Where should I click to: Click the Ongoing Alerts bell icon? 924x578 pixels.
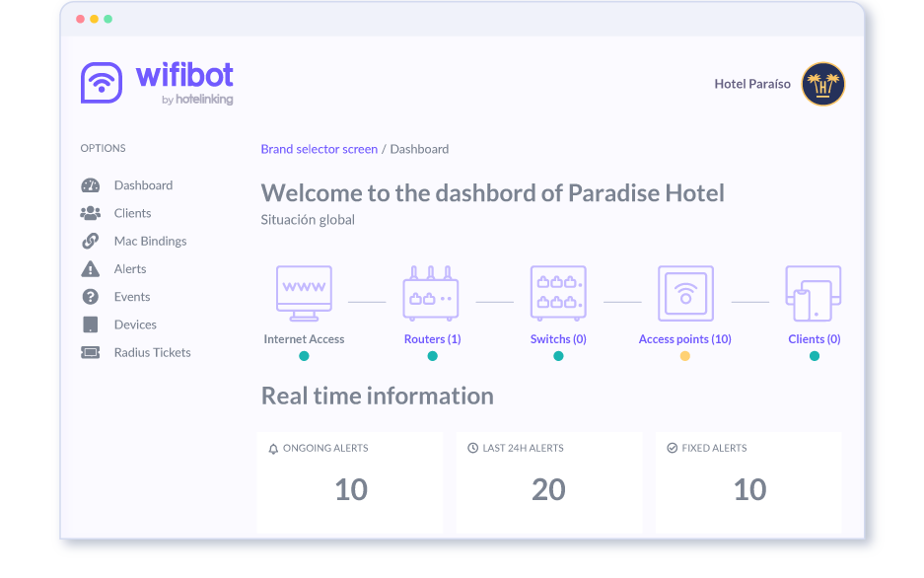click(x=273, y=449)
